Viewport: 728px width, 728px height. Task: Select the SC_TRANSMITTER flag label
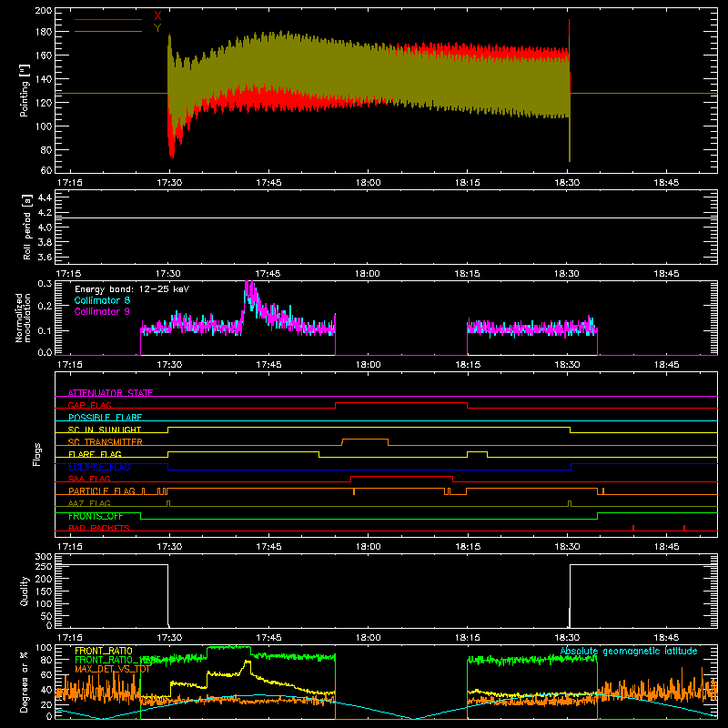(105, 441)
